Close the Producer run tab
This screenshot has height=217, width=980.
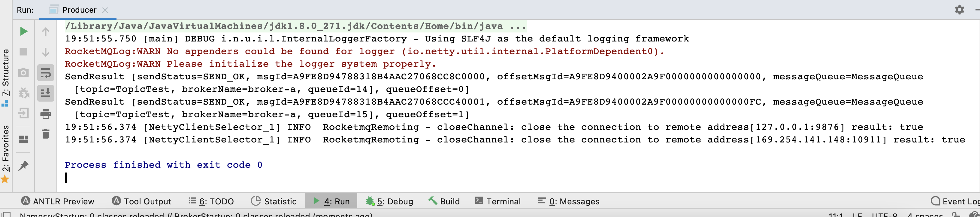pos(105,10)
